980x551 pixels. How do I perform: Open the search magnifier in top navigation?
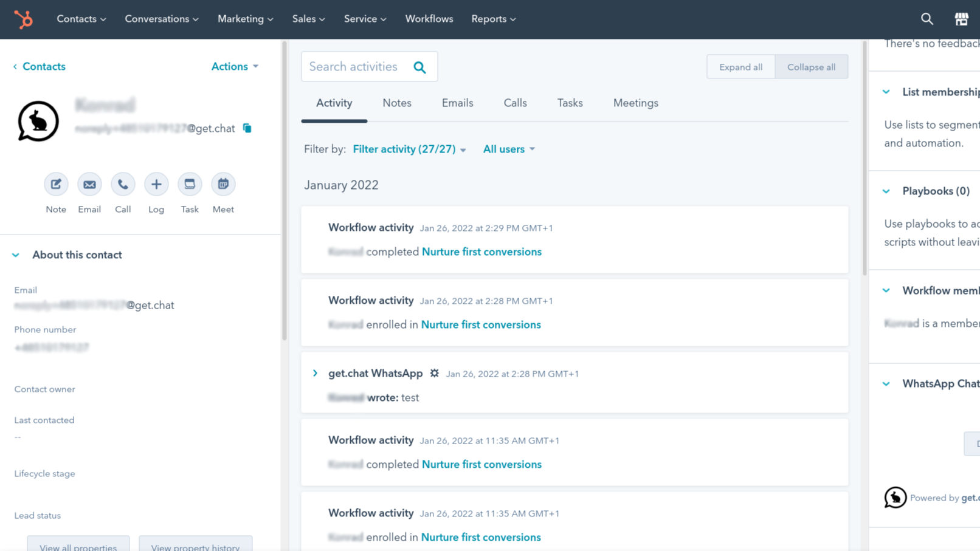[927, 19]
